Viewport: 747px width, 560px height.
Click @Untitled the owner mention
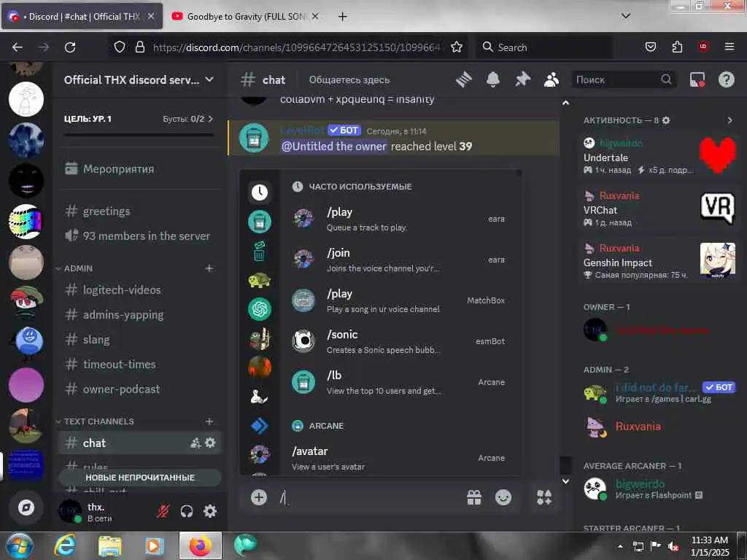click(333, 146)
